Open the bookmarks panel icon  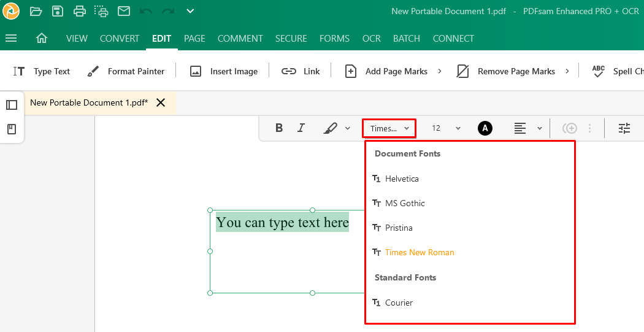point(12,129)
